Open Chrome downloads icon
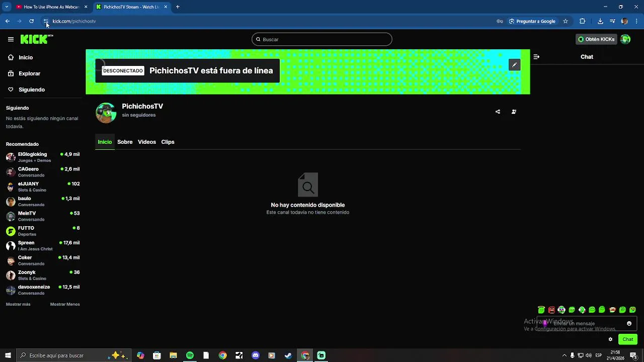The image size is (644, 362). (600, 21)
